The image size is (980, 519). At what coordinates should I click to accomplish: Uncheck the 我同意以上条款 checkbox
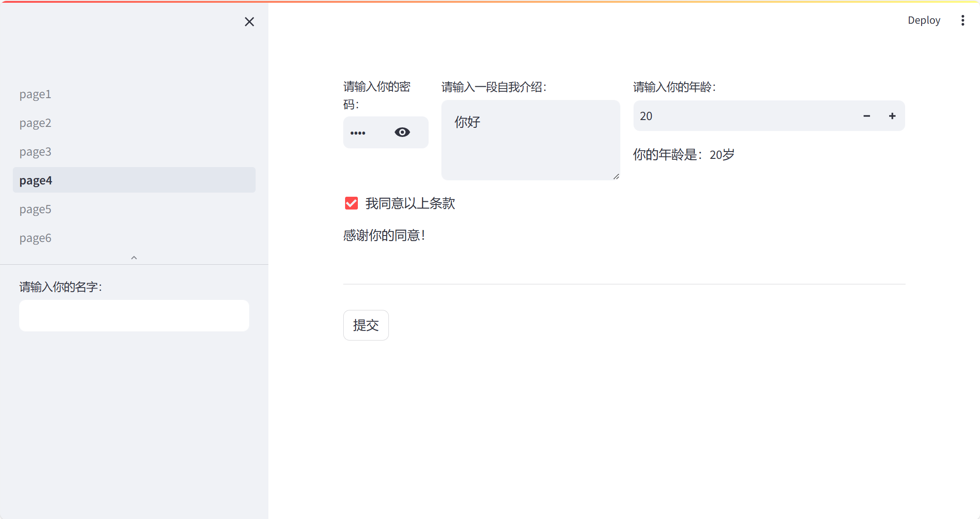[x=351, y=203]
